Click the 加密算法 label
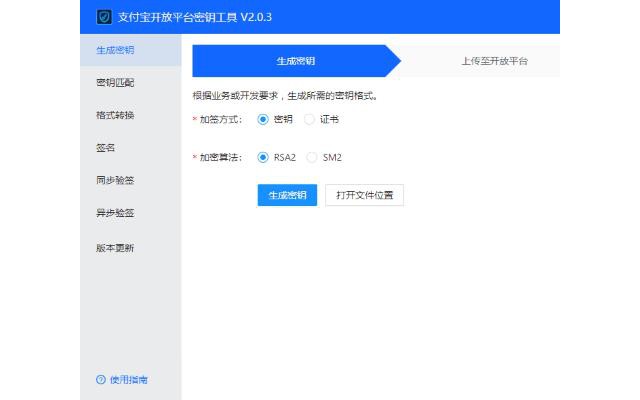This screenshot has width=640, height=400. 221,158
